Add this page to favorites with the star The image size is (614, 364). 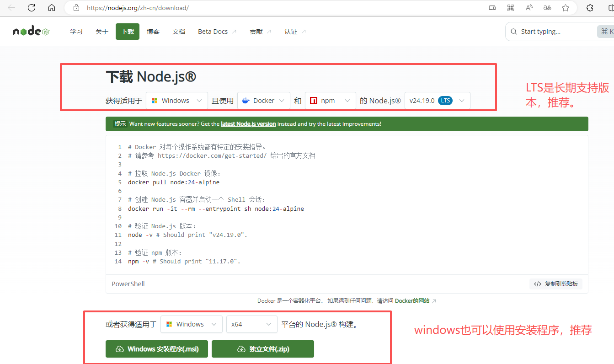tap(566, 8)
